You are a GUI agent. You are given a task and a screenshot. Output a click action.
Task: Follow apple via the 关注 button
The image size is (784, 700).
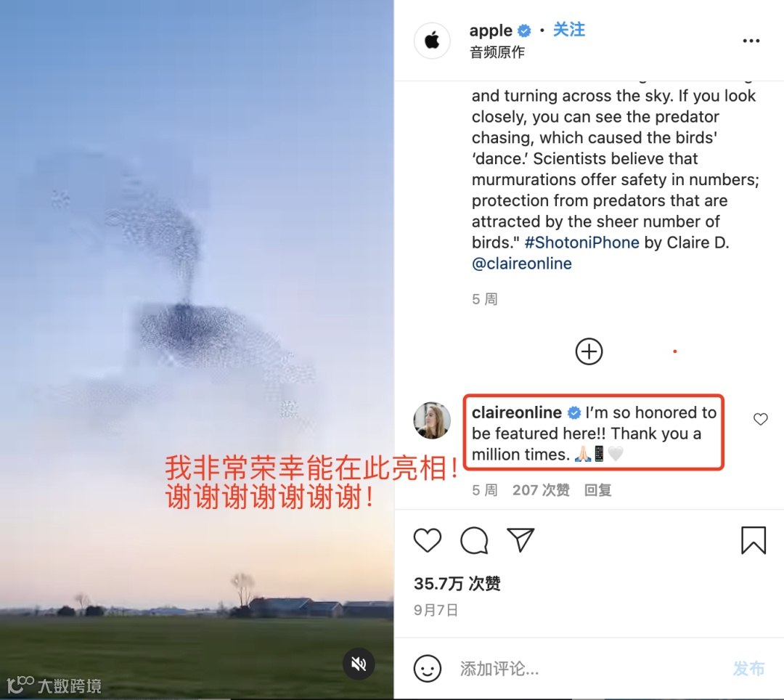click(569, 30)
